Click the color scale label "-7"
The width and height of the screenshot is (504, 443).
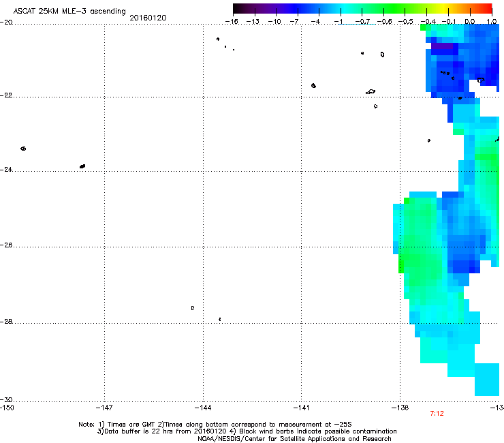[294, 22]
